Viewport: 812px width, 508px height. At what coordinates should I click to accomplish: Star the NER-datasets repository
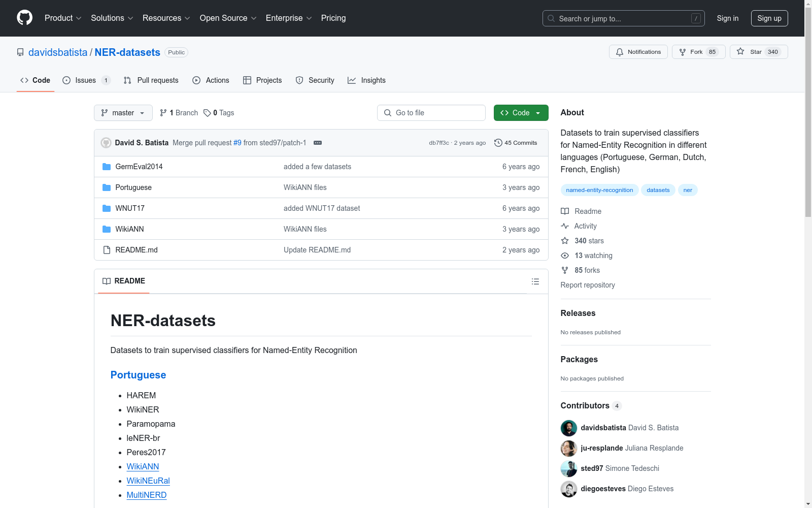759,52
